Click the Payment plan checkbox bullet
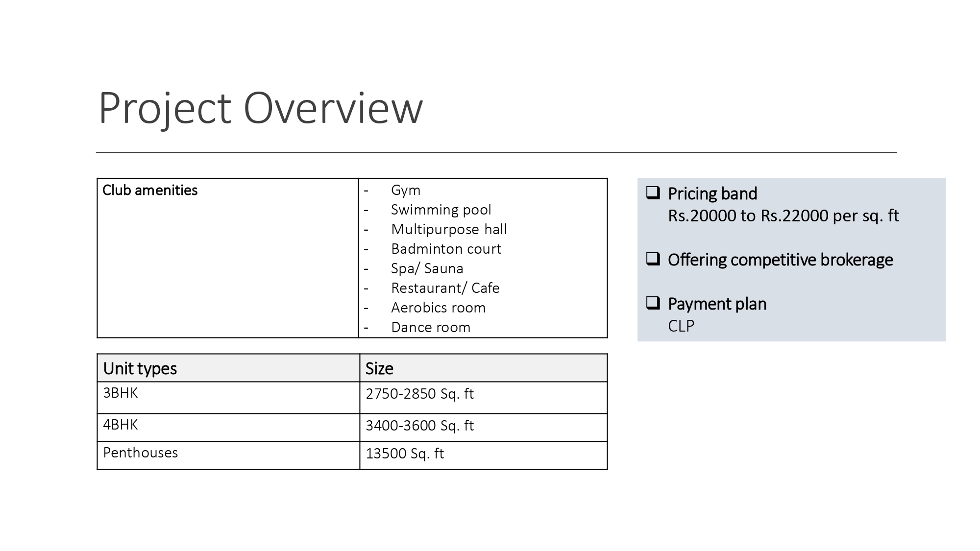 [x=653, y=303]
